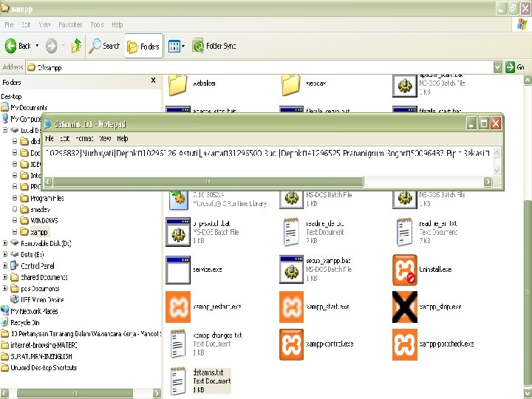
Task: Open the Views dropdown button
Action: click(x=176, y=46)
